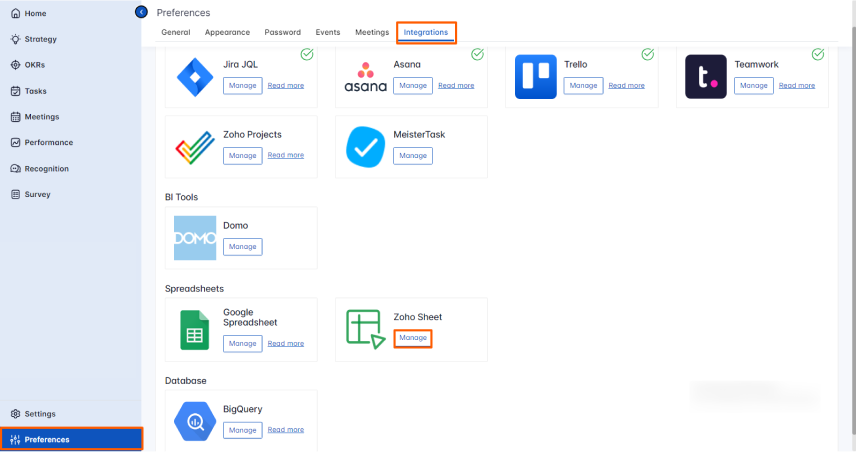Viewport: 856px width, 452px height.
Task: Switch to the Appearance tab
Action: coord(227,32)
